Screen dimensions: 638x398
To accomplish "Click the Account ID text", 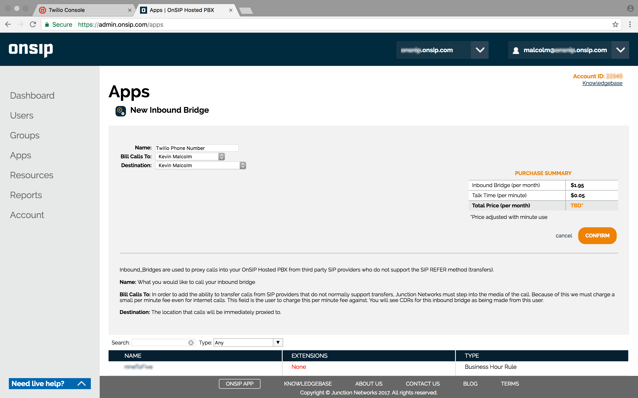I will 597,76.
